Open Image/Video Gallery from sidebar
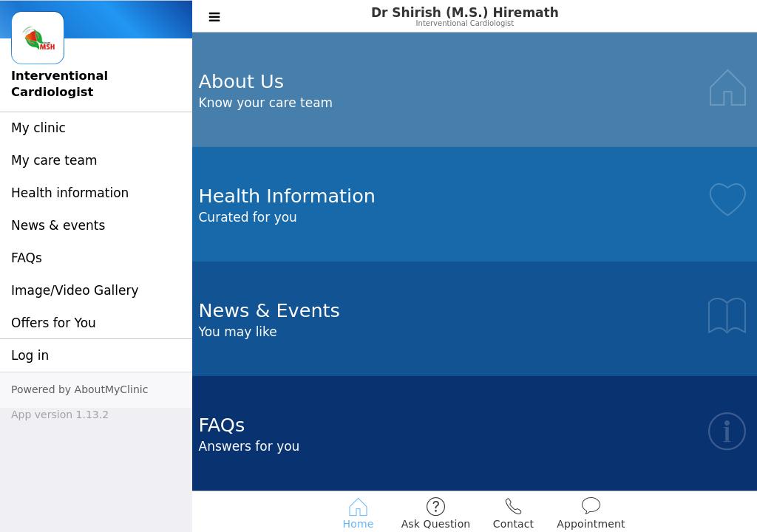 96,290
